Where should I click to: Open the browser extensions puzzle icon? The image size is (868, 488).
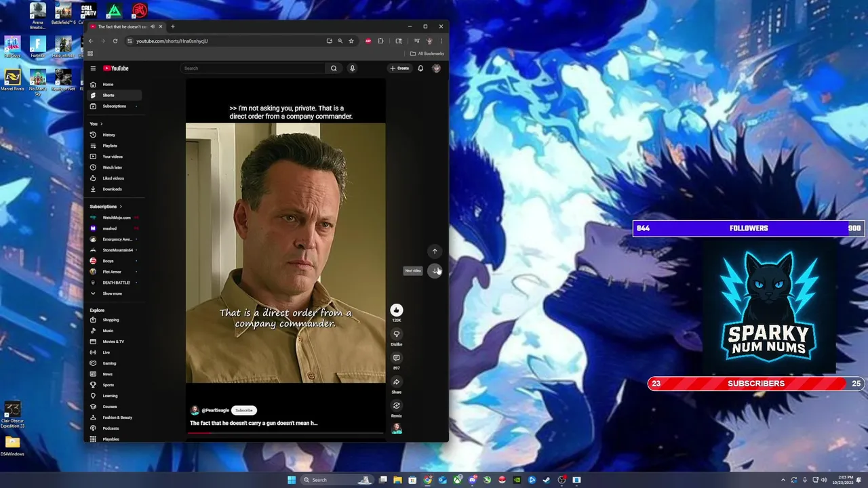click(x=380, y=41)
